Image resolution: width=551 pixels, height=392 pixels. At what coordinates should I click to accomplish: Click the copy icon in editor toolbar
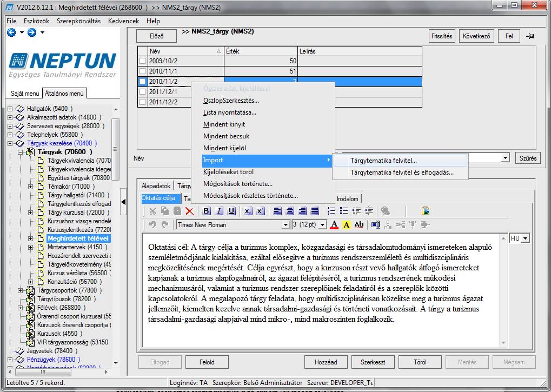(x=165, y=211)
